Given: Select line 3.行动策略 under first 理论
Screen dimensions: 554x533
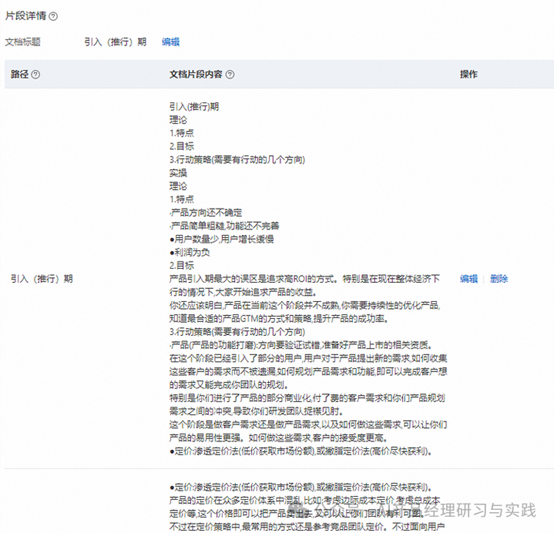Looking at the screenshot, I should click(237, 160).
